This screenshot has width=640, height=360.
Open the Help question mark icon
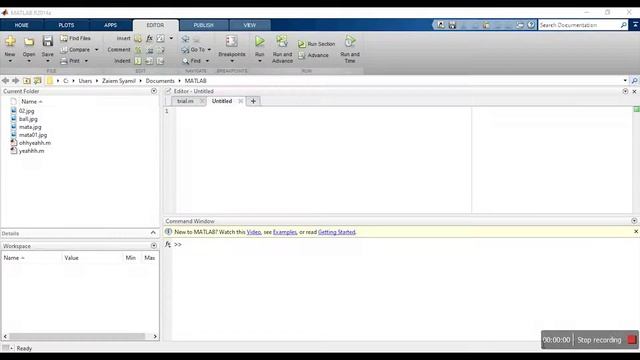coord(531,25)
